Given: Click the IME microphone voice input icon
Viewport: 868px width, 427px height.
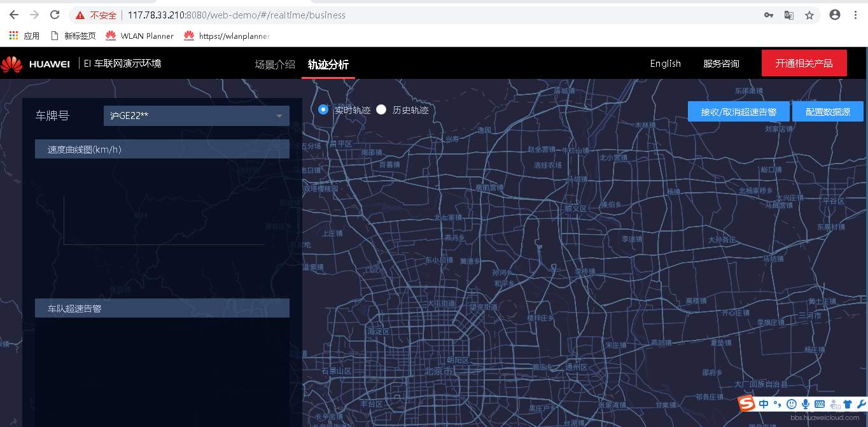Looking at the screenshot, I should pos(806,404).
